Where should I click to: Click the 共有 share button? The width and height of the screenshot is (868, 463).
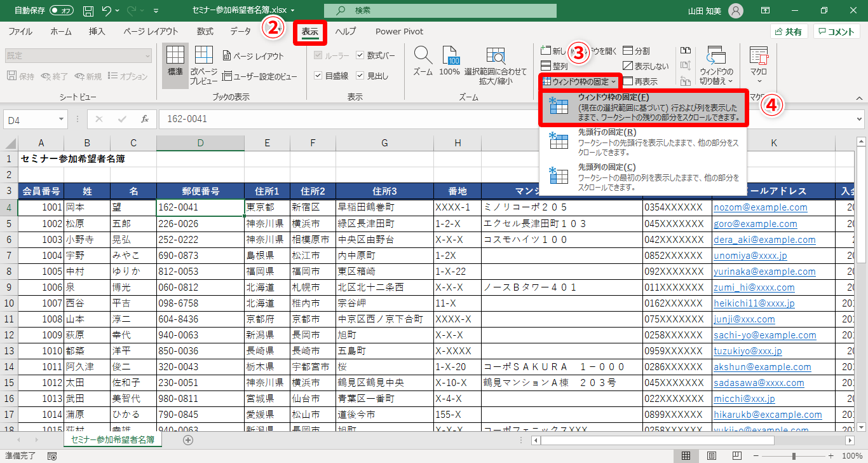coord(789,32)
